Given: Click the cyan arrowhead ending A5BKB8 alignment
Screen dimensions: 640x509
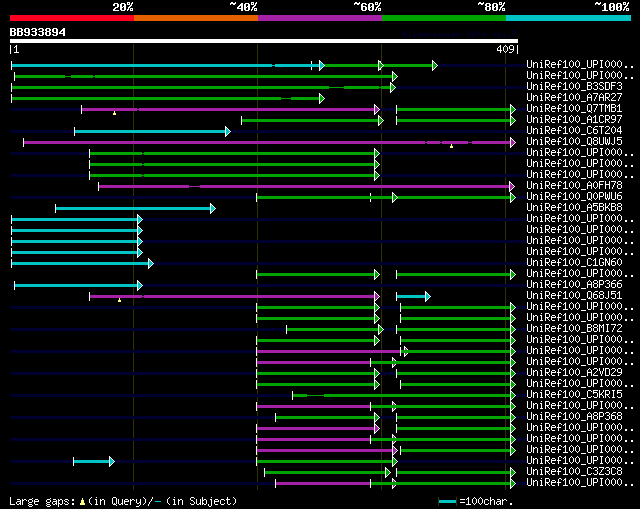Looking at the screenshot, I should [213, 209].
